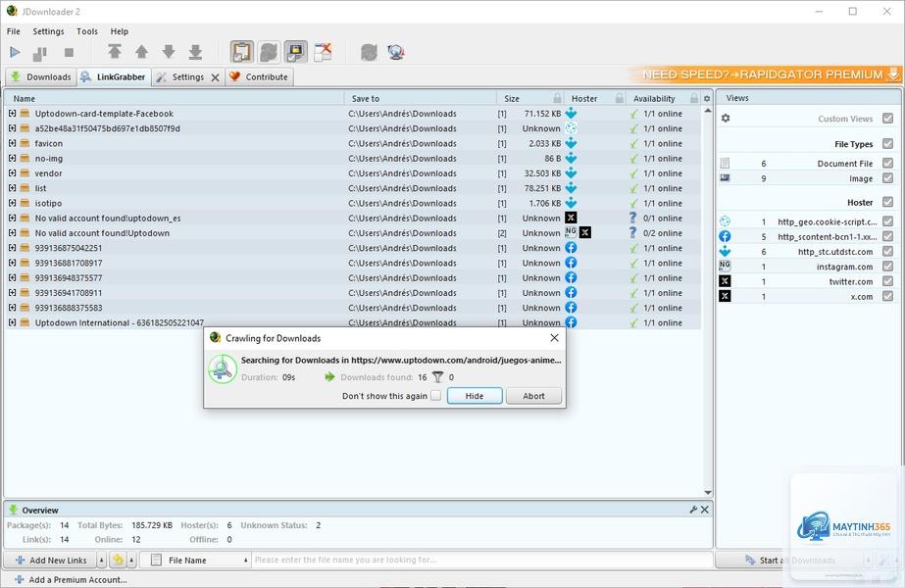Expand No valid account found!Uptodown package
This screenshot has height=588, width=905.
[x=12, y=232]
